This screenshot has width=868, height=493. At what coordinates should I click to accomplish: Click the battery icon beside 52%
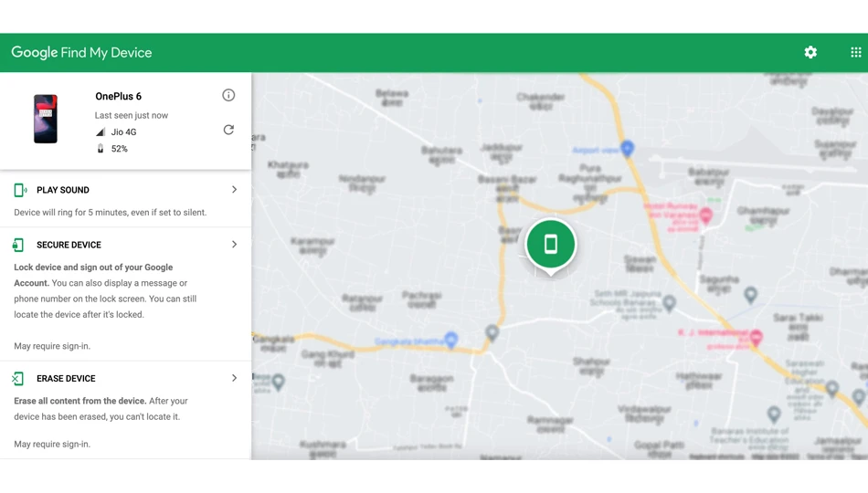coord(101,148)
